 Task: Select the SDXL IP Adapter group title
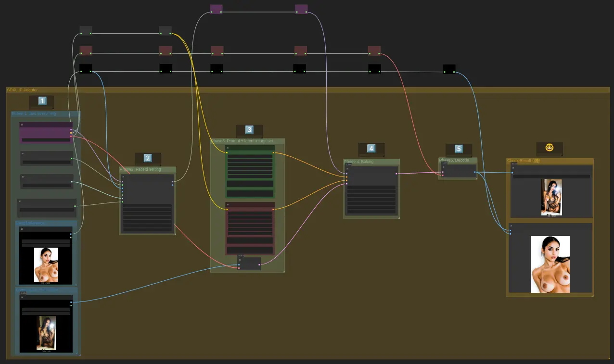[23, 90]
